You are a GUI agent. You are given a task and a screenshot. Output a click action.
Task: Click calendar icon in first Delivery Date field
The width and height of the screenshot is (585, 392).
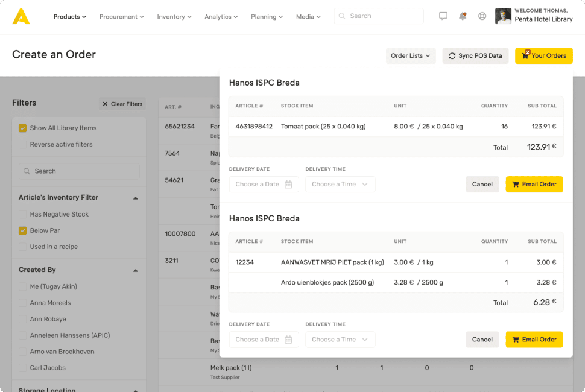pos(288,185)
